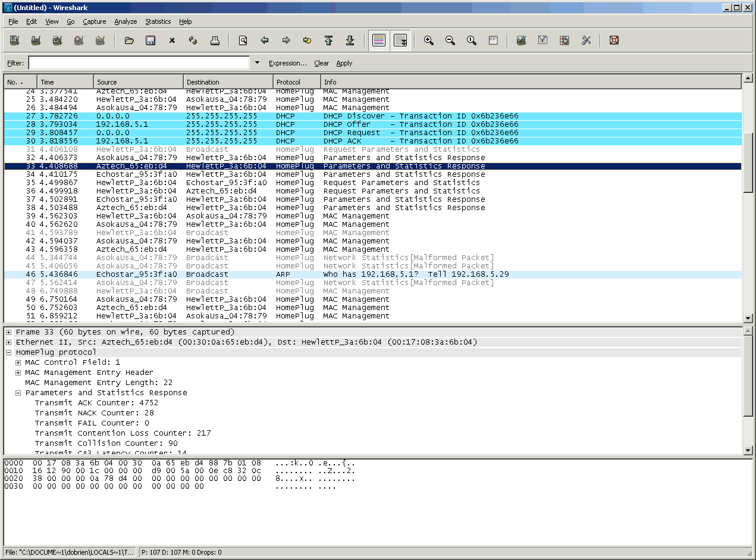Restart the running capture icon
The height and width of the screenshot is (560, 756).
pyautogui.click(x=101, y=40)
